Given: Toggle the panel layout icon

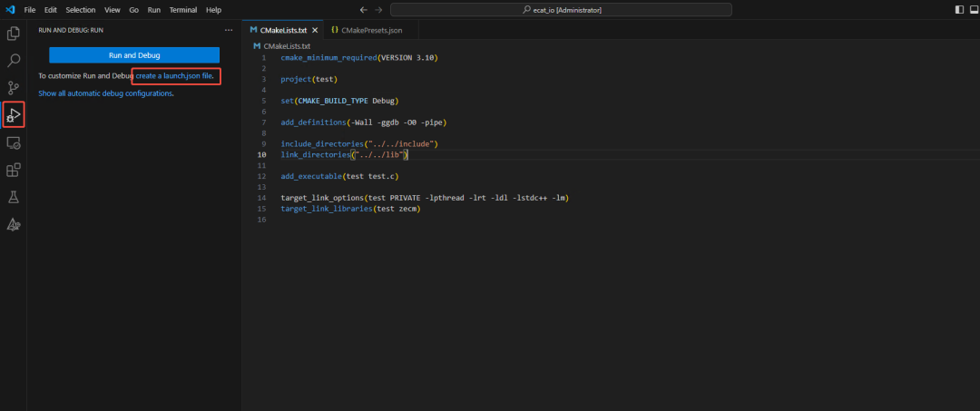Looking at the screenshot, I should coord(975,10).
